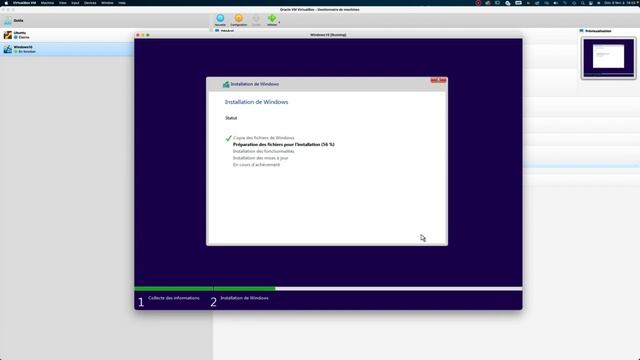Click "En cours d'achèvement" line

click(256, 165)
